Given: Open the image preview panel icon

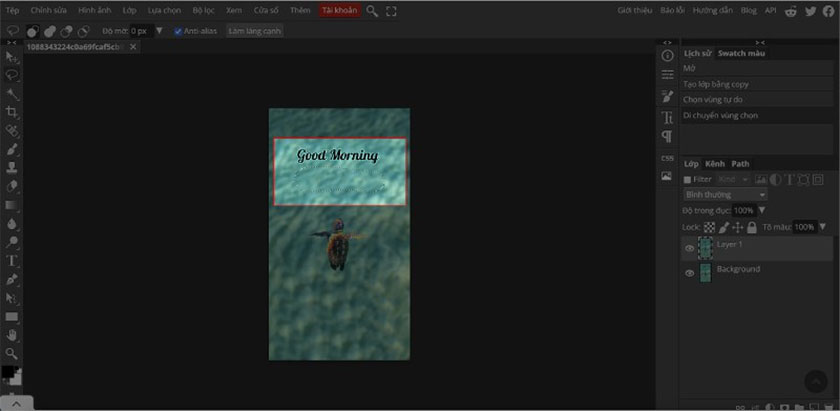Looking at the screenshot, I should (x=666, y=176).
